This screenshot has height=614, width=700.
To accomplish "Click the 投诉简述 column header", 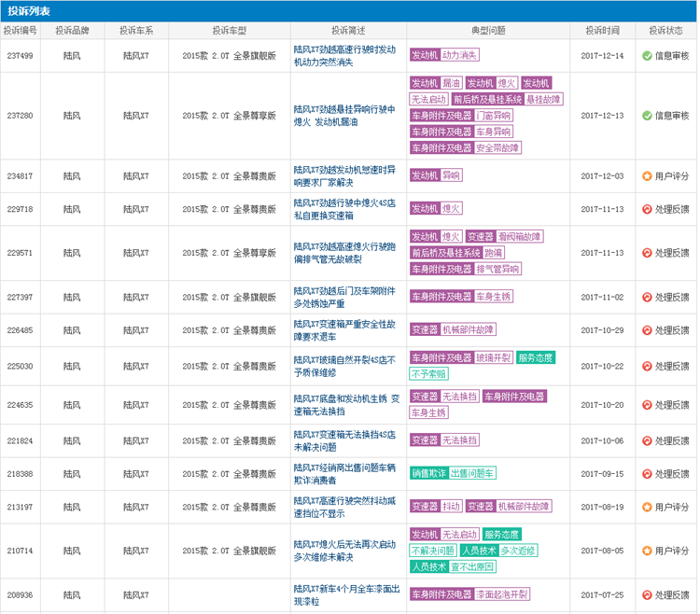I will coord(348,31).
